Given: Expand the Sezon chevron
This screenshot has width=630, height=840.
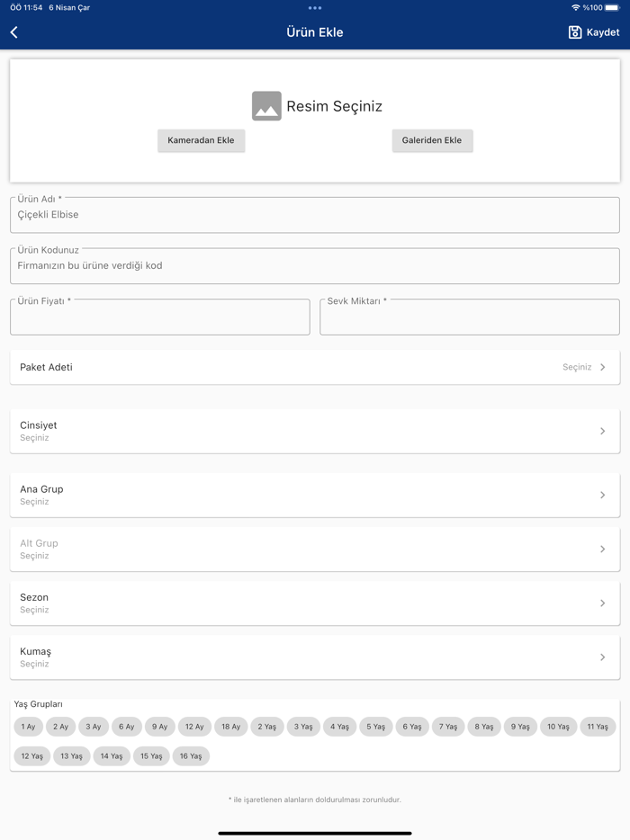Looking at the screenshot, I should (x=602, y=603).
